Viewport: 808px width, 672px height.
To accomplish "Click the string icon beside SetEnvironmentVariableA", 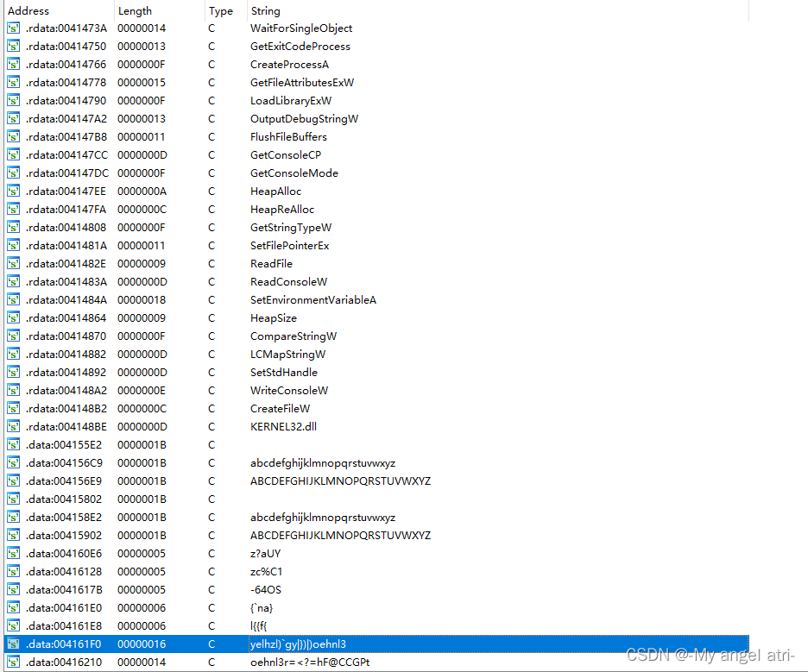I will [14, 299].
